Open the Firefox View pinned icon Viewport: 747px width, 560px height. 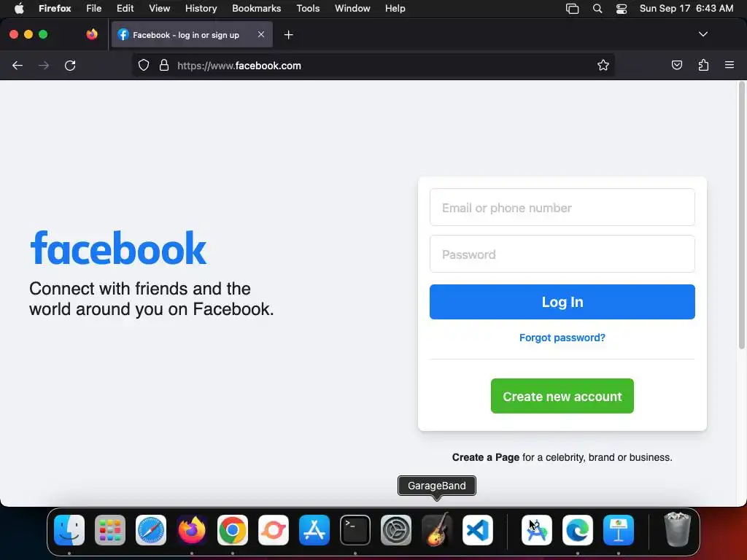(x=91, y=34)
